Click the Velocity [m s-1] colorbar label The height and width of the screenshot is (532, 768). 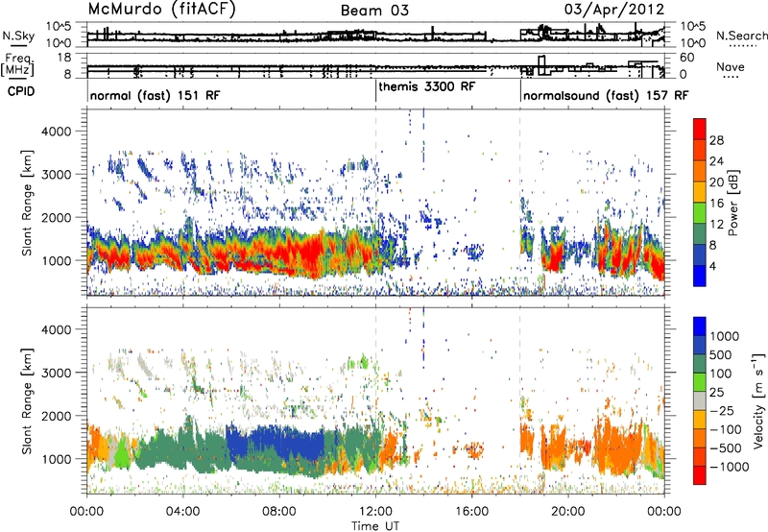pyautogui.click(x=758, y=400)
